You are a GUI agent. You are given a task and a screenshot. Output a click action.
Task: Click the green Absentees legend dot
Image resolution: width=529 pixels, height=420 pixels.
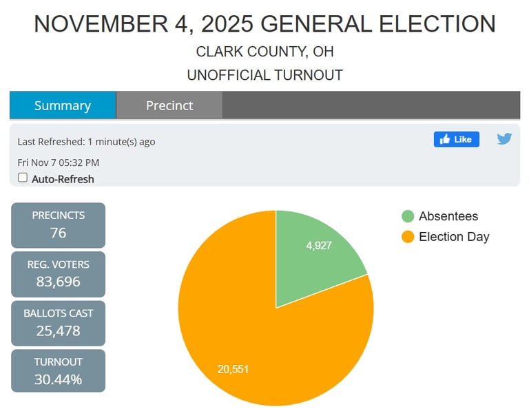(408, 216)
